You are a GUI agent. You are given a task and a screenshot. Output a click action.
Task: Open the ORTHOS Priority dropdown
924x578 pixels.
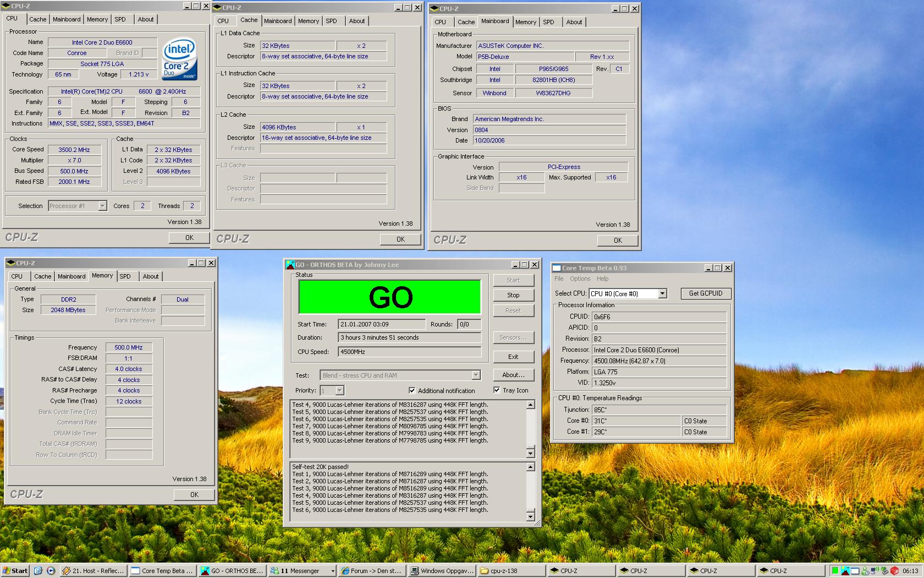pyautogui.click(x=340, y=390)
